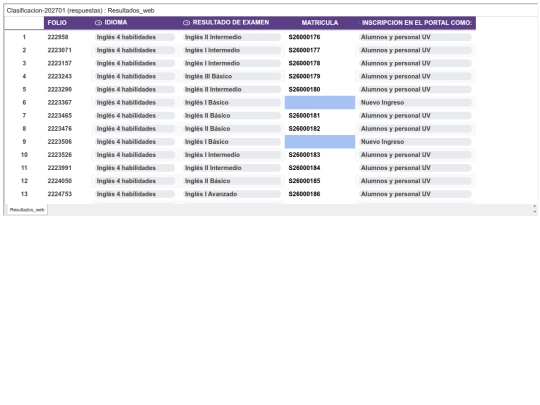
Task: Click the Clasificacion-202701 (respuestas) title text
Action: [54, 11]
